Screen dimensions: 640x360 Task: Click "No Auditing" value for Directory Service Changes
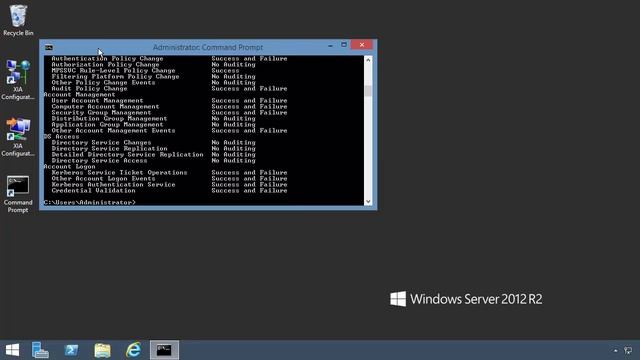233,142
